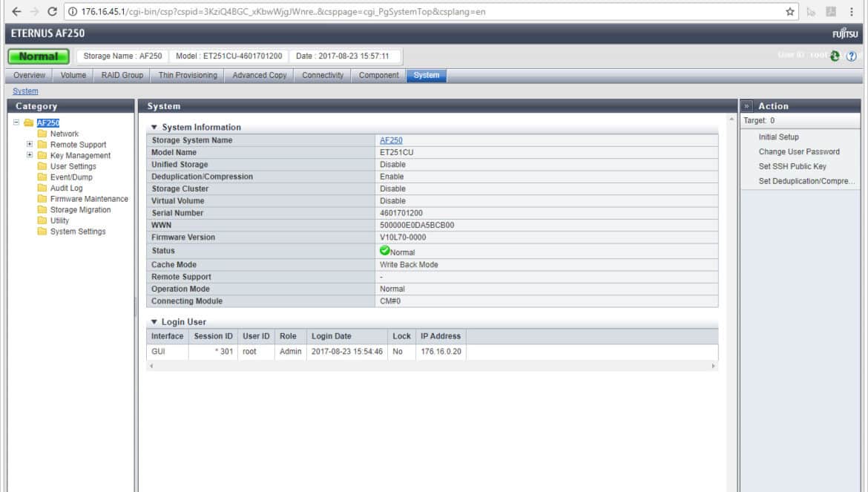
Task: Select AF250 in the Category tree
Action: [x=48, y=123]
